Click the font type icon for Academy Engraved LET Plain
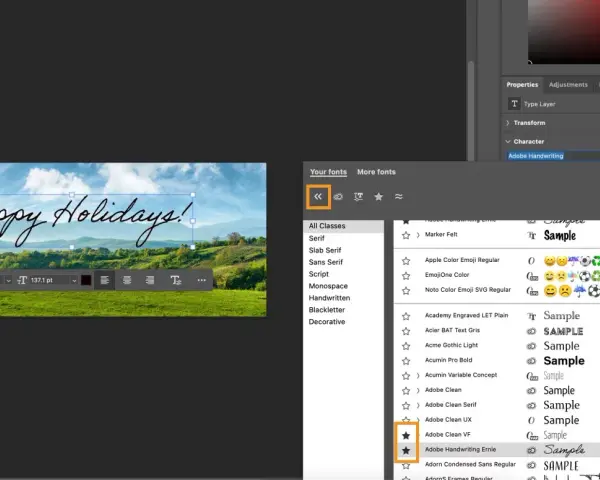This screenshot has width=600, height=480. (x=532, y=316)
